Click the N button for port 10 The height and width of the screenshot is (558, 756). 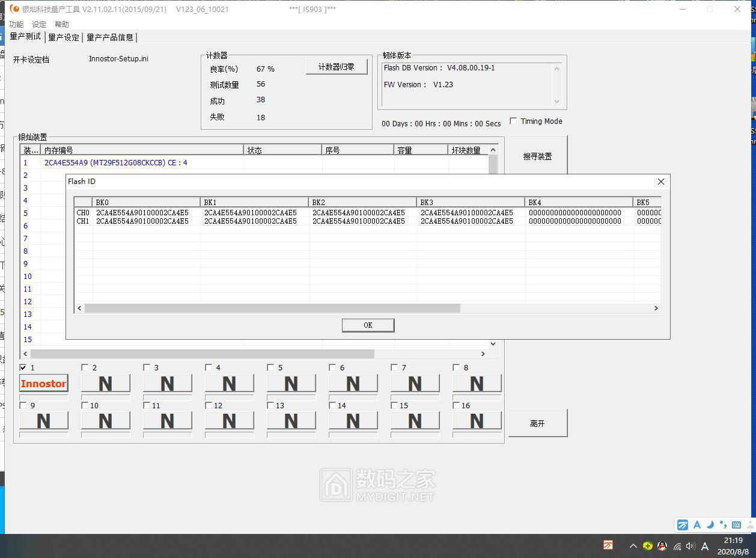(x=105, y=421)
